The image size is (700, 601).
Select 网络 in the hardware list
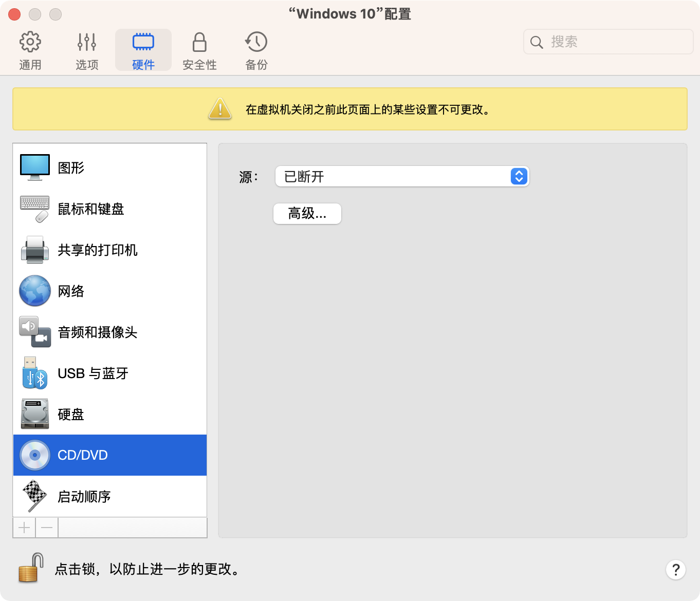coord(110,291)
